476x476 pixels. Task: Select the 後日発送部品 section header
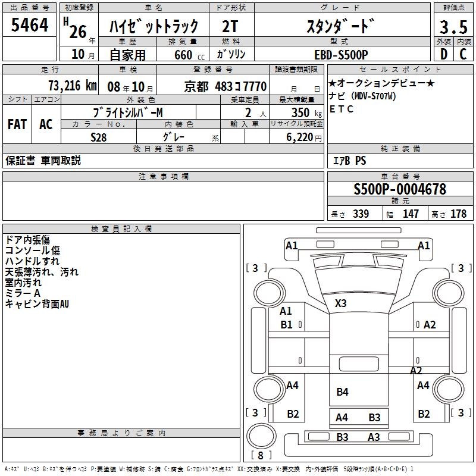(x=163, y=148)
